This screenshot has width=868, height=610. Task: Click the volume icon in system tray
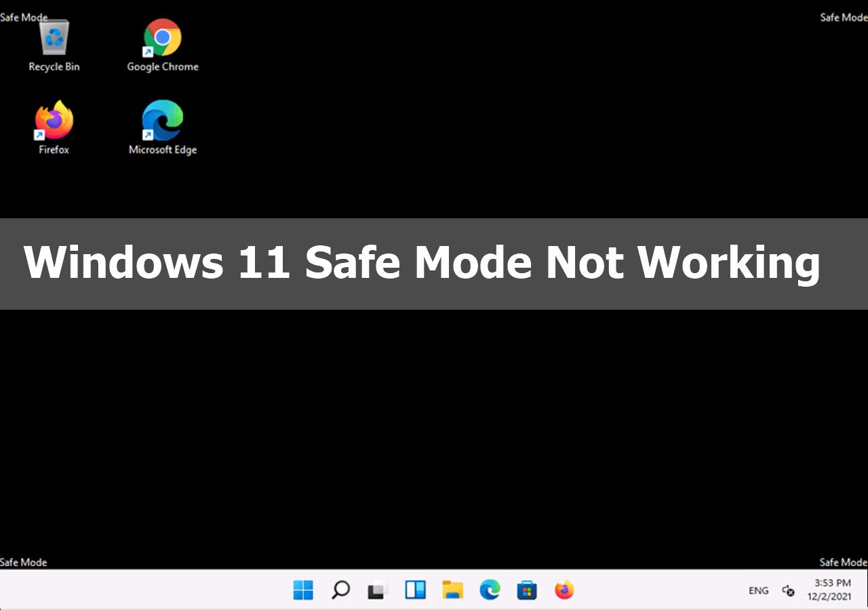click(x=788, y=590)
